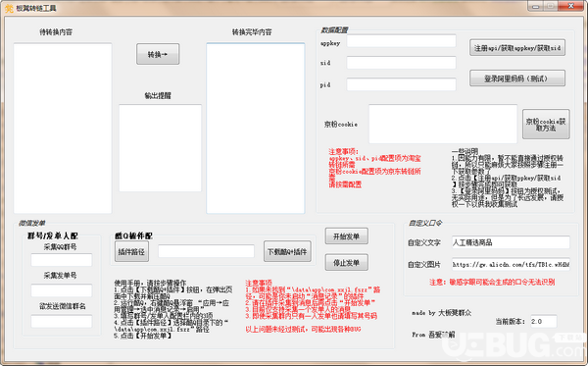Focus the pid input field
Viewport: 588px width, 366px height.
pos(401,84)
